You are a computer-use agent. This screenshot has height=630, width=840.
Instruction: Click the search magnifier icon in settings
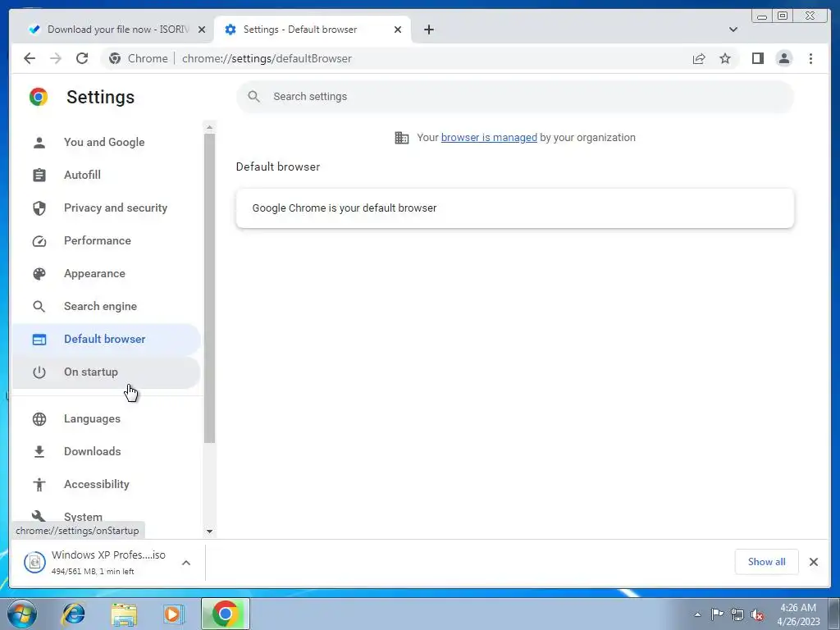pos(254,97)
